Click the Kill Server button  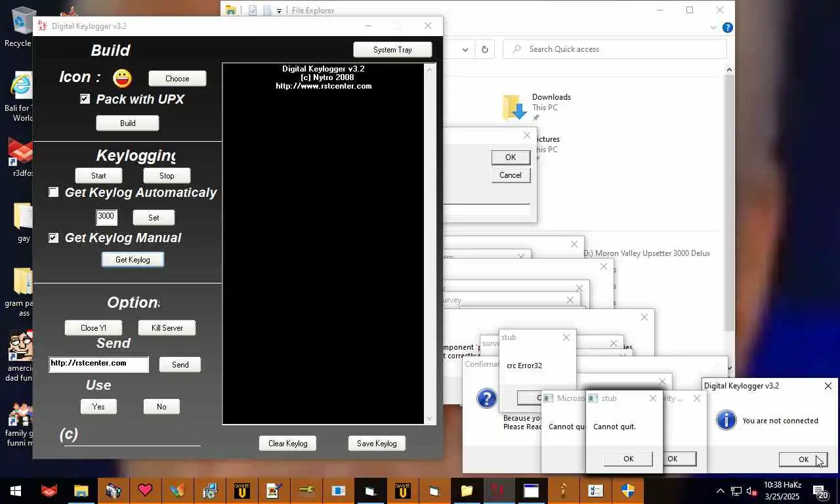[167, 328]
